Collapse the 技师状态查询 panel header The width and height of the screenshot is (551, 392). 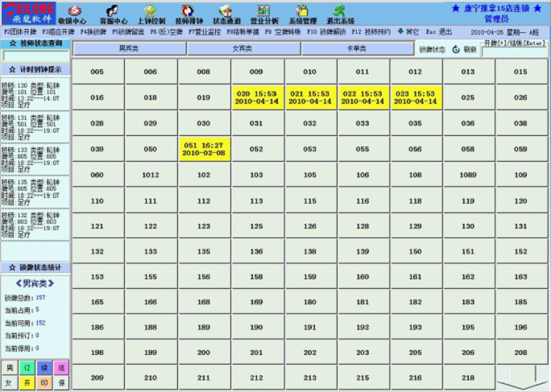(x=35, y=43)
